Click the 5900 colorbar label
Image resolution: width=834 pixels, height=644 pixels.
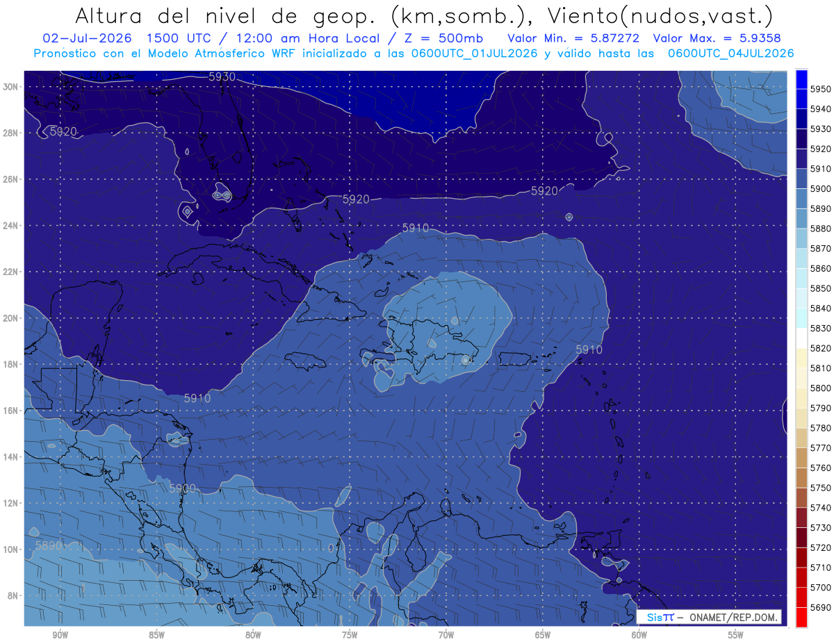tap(821, 188)
